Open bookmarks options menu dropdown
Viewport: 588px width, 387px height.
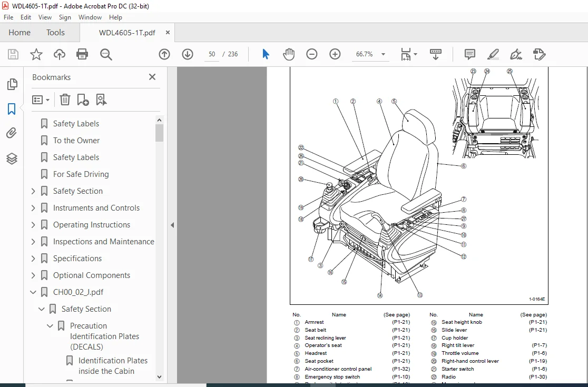click(41, 100)
